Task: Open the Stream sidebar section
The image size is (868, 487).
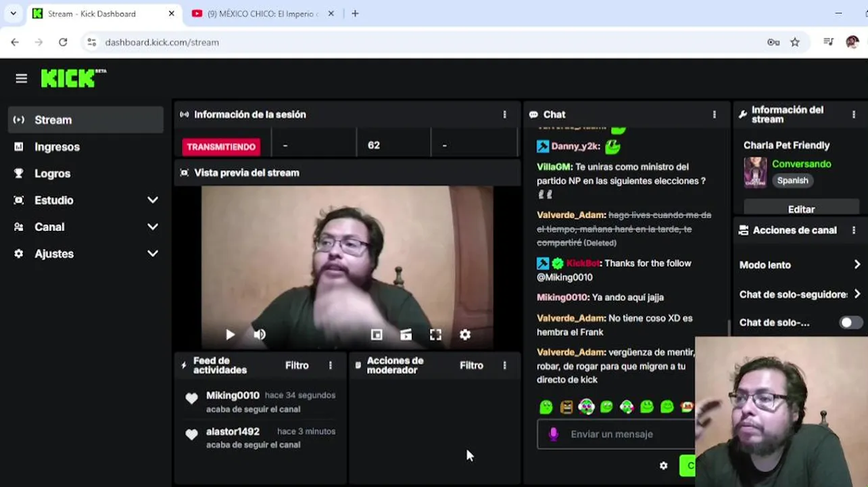Action: (86, 120)
